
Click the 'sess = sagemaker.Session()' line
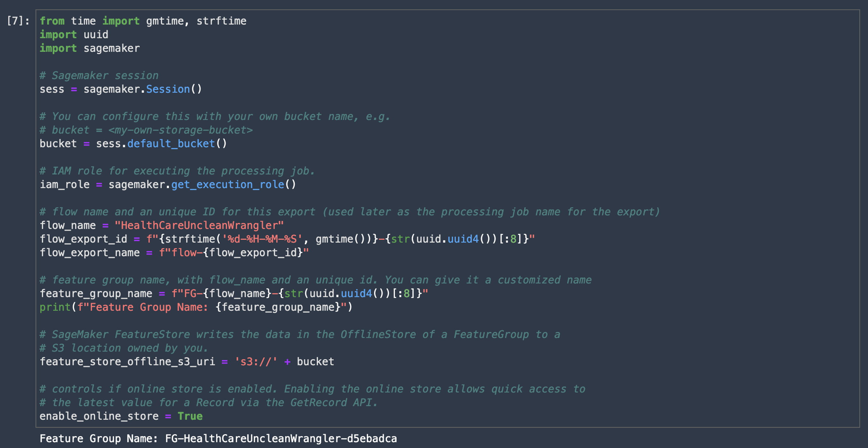point(121,89)
